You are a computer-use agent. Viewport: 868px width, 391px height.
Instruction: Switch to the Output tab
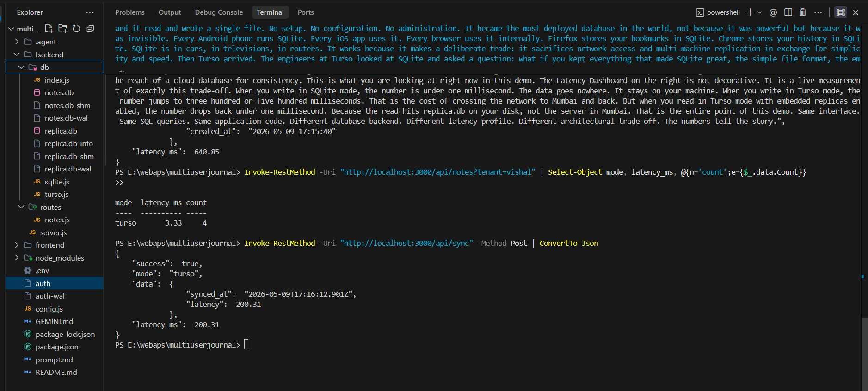170,12
